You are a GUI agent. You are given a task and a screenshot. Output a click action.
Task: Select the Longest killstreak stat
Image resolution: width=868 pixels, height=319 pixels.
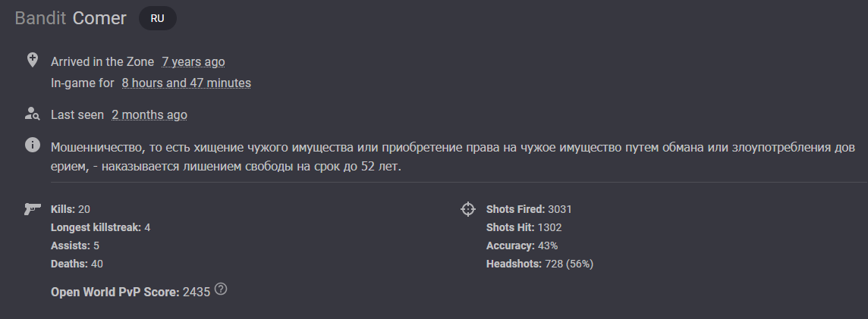click(x=100, y=227)
